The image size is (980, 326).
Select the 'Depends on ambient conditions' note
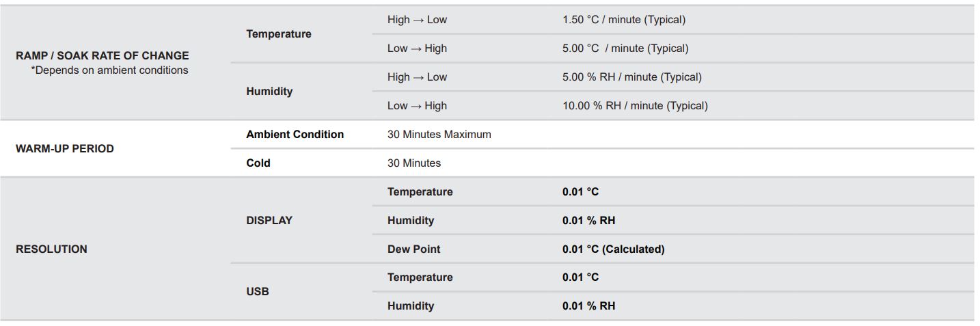109,70
